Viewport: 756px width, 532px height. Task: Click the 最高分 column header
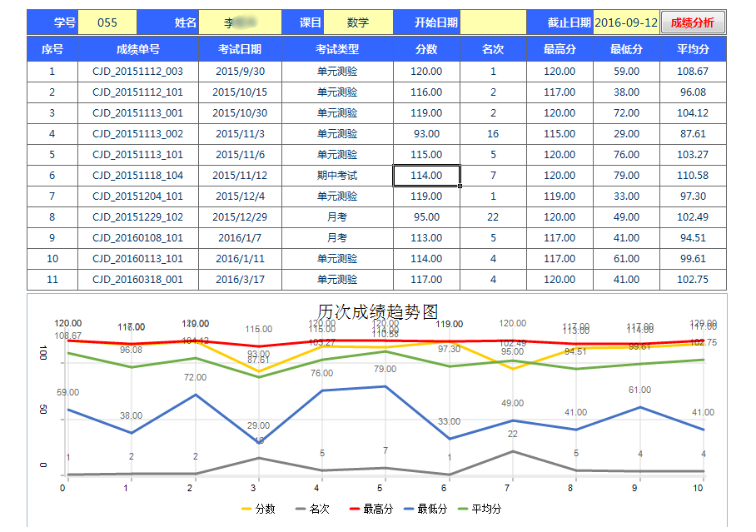(x=560, y=49)
